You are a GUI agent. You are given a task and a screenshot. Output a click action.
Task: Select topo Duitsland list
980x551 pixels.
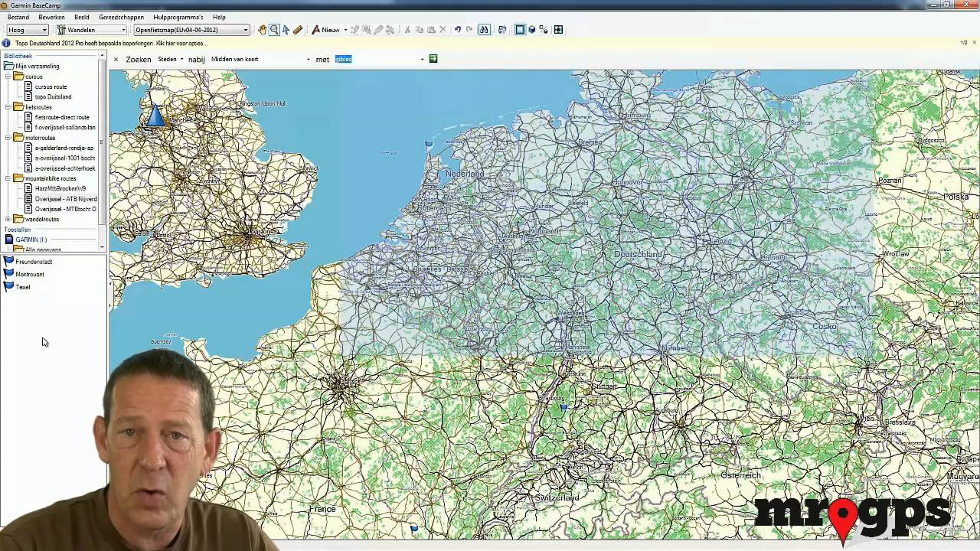53,97
